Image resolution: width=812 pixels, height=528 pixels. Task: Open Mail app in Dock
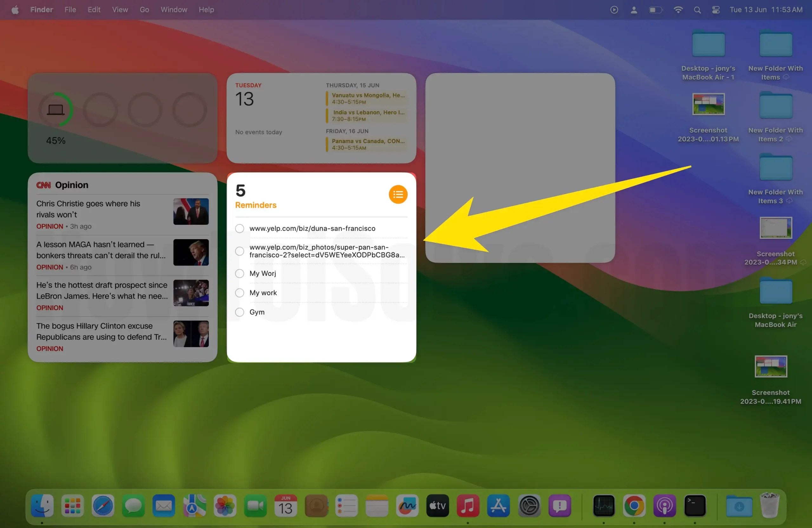point(163,505)
